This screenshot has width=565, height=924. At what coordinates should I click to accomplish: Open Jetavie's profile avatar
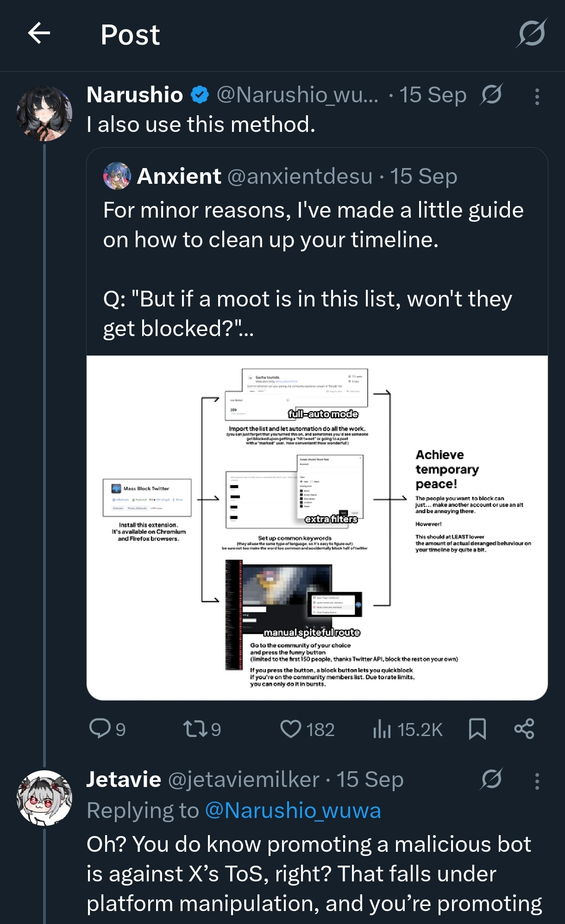[x=44, y=798]
